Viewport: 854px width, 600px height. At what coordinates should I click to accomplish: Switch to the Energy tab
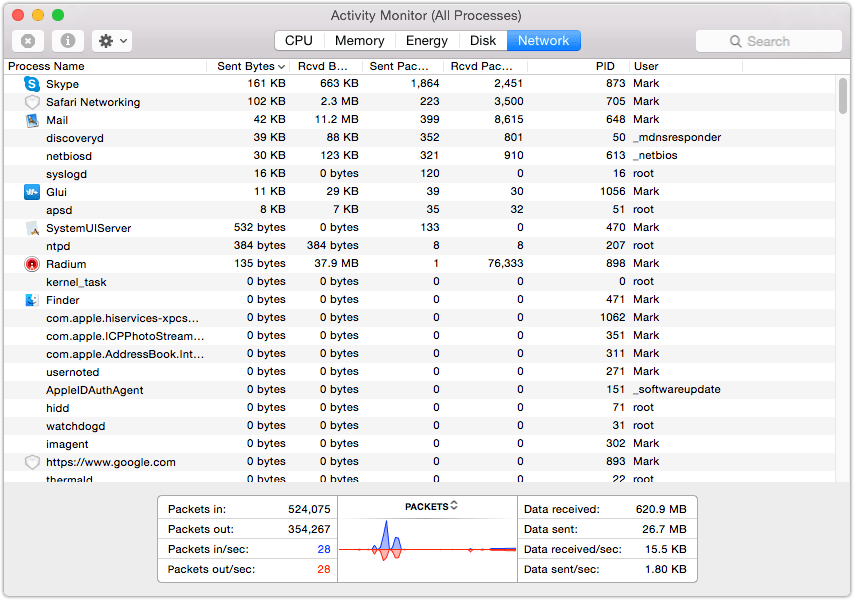coord(426,41)
